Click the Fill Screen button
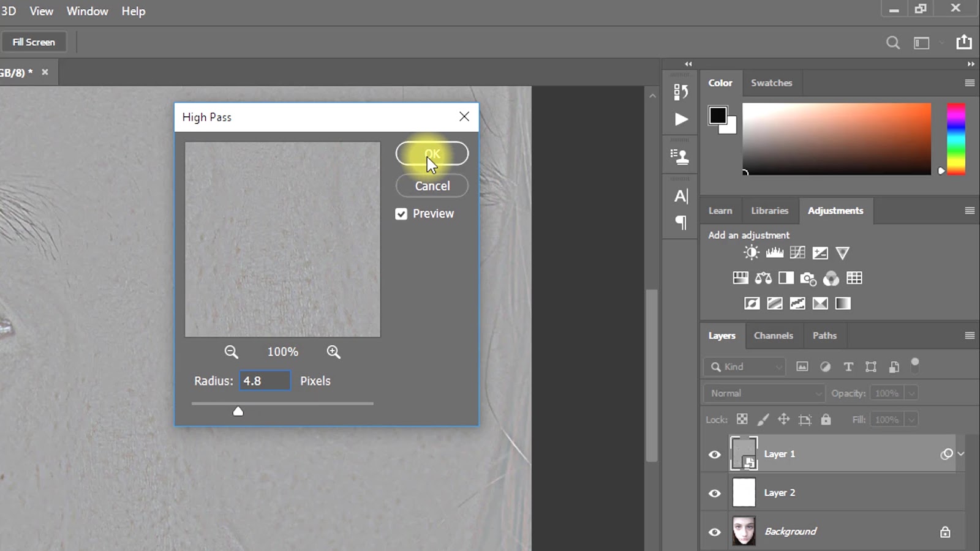Screen dimensions: 980x551 click(34, 42)
